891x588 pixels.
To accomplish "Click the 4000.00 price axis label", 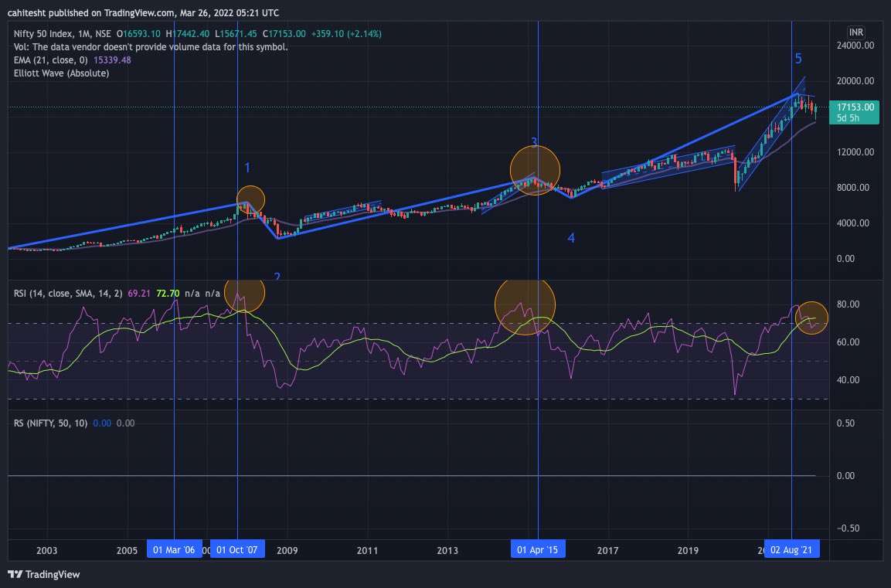I will [853, 223].
